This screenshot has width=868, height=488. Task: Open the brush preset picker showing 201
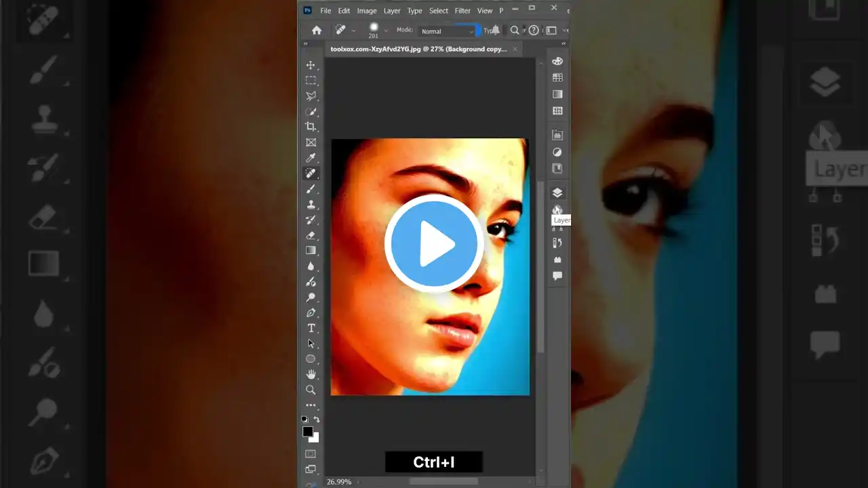(374, 30)
